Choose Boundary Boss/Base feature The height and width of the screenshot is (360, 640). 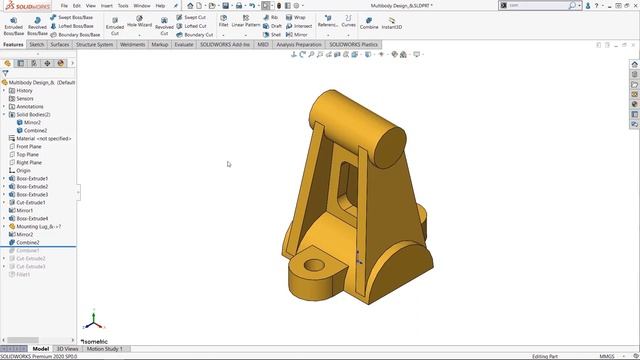(x=75, y=35)
